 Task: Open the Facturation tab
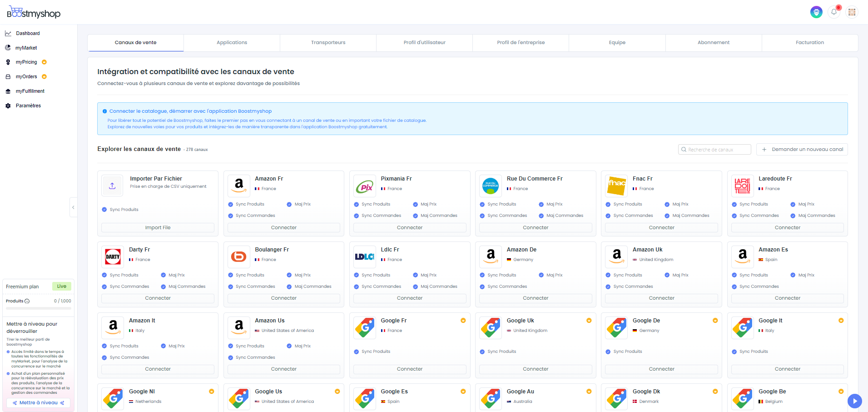810,43
